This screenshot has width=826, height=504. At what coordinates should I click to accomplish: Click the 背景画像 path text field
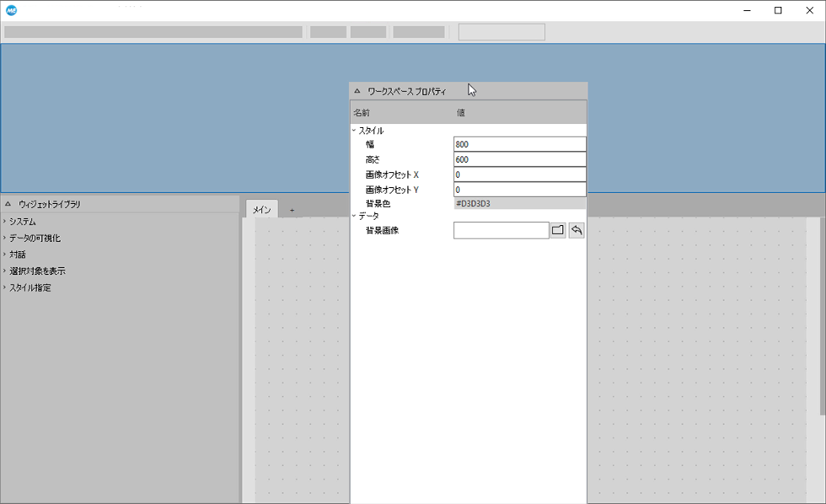(501, 230)
